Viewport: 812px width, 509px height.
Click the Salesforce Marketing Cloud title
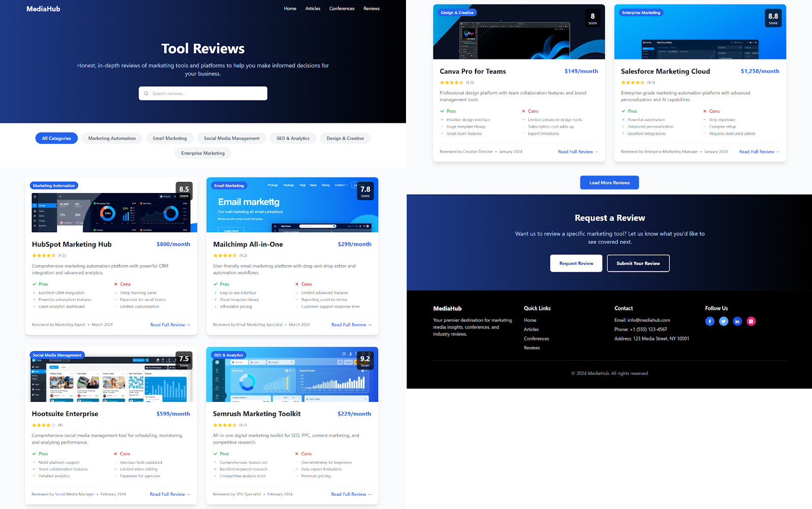point(665,72)
